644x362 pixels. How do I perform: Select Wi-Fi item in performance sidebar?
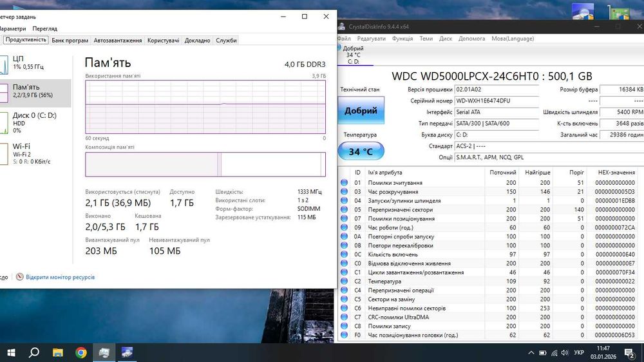point(35,154)
